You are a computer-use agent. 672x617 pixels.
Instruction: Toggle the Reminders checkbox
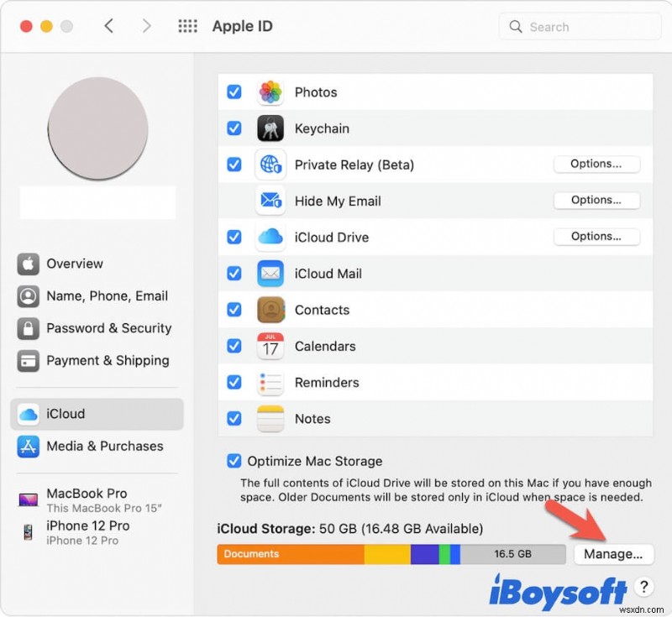(x=234, y=382)
